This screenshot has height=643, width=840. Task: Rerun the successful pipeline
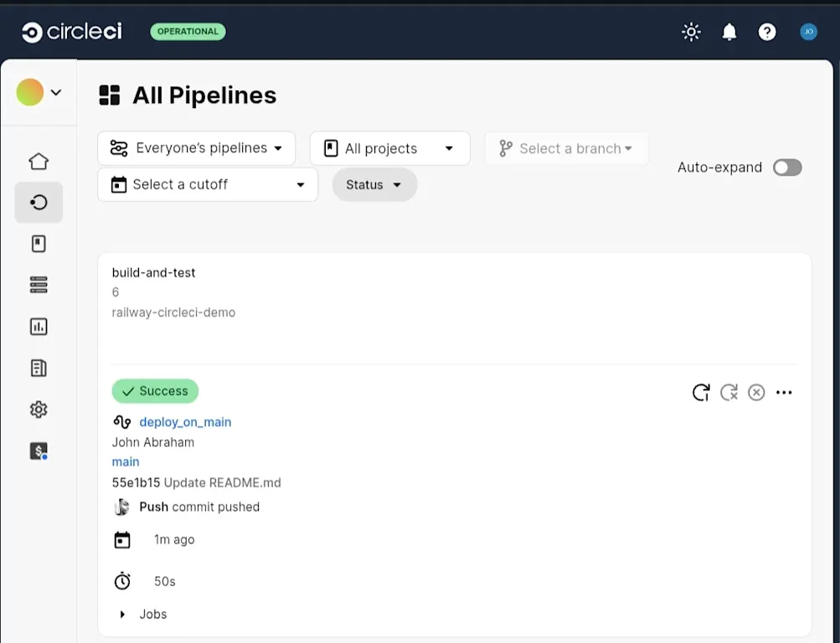coord(700,392)
